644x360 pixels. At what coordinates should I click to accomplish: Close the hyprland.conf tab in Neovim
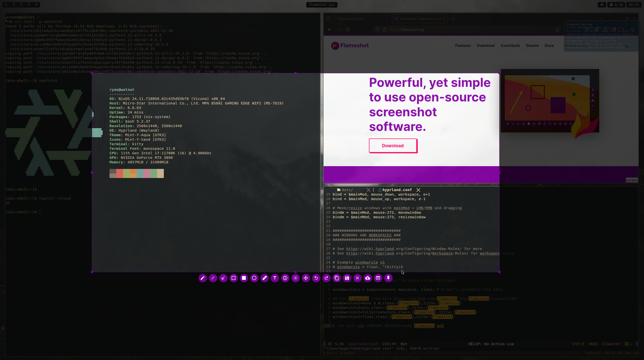[418, 190]
